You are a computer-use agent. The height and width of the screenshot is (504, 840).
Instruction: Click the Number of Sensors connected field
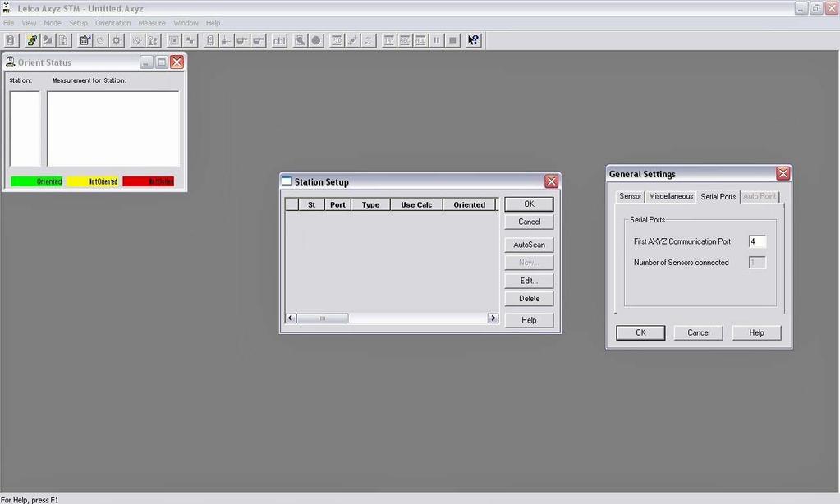[x=758, y=263]
